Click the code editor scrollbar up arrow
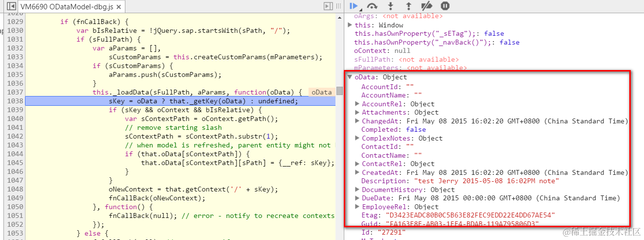The width and height of the screenshot is (644, 240). tap(339, 17)
